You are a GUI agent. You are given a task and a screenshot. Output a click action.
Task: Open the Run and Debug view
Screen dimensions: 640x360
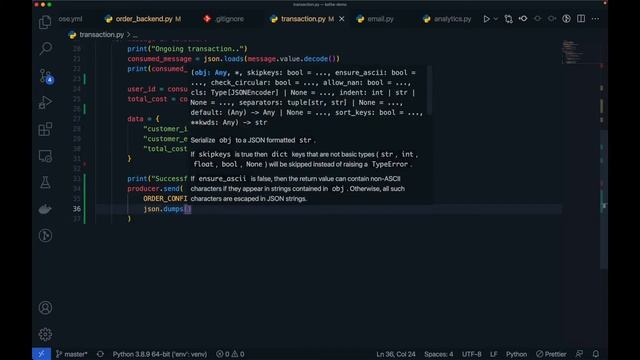[45, 102]
